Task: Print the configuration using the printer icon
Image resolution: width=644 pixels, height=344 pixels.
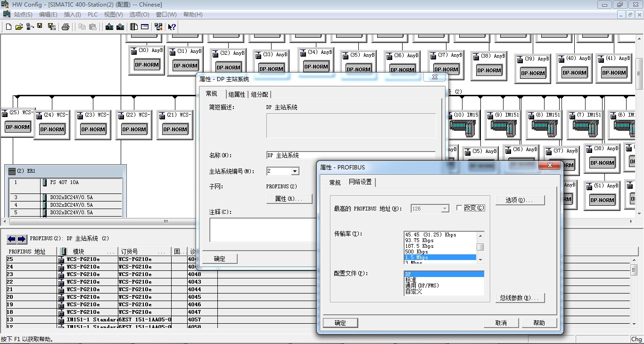Action: tap(66, 27)
